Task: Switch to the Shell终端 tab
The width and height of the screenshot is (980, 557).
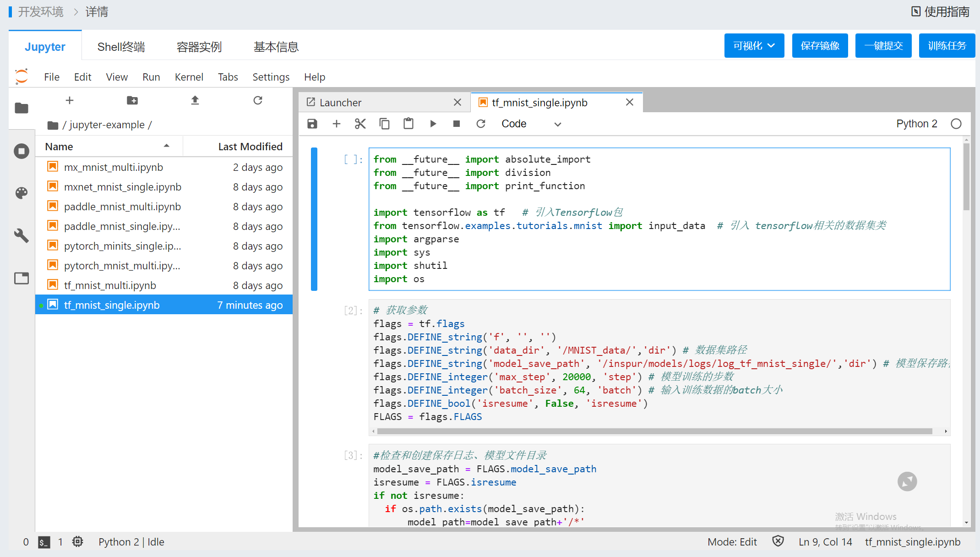Action: point(121,47)
